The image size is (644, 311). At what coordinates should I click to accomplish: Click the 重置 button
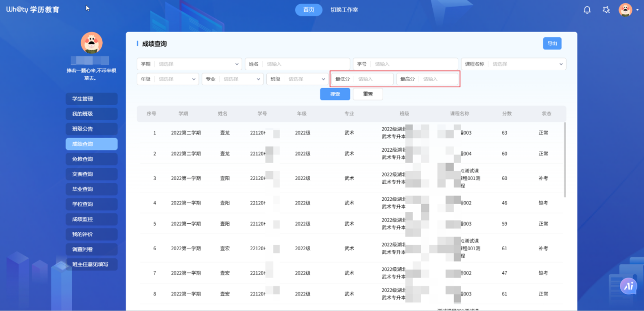point(368,94)
